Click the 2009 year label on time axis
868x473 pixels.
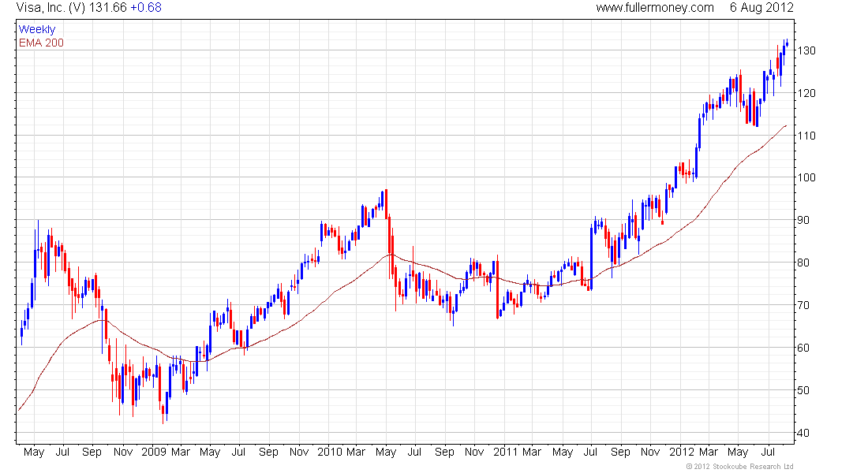click(x=154, y=452)
